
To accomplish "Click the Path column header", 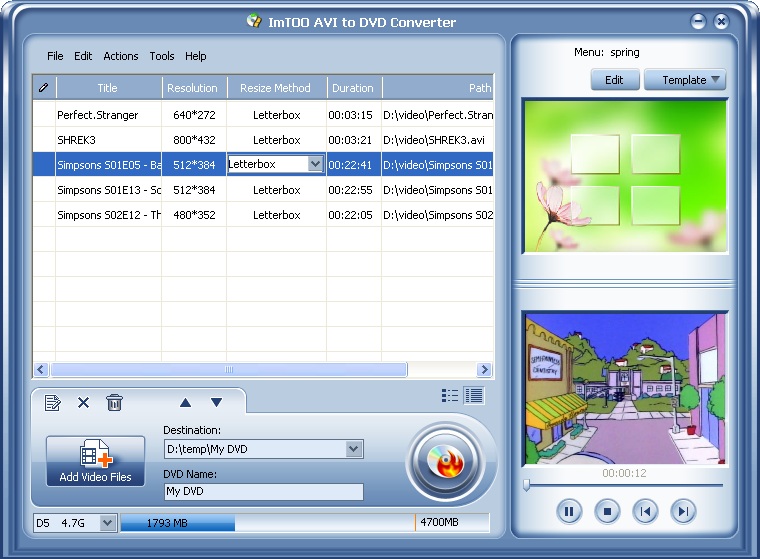I will click(438, 88).
